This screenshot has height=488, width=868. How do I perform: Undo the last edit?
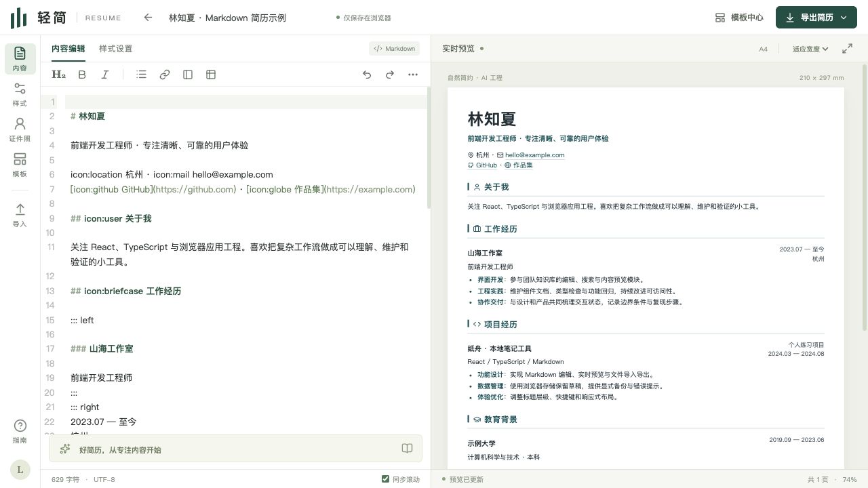[x=367, y=75]
